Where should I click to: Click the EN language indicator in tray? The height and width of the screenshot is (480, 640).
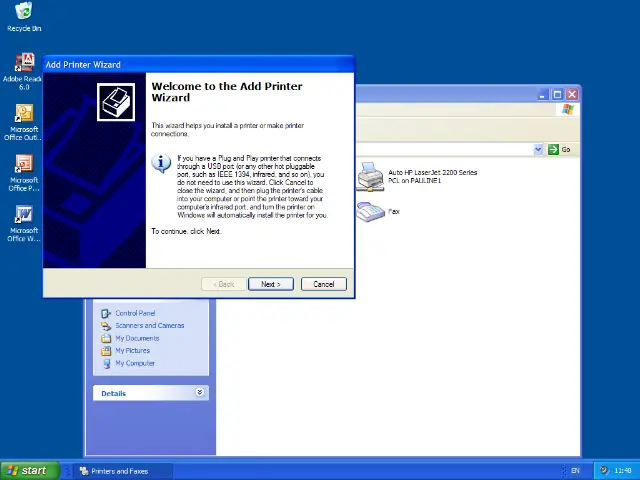575,471
